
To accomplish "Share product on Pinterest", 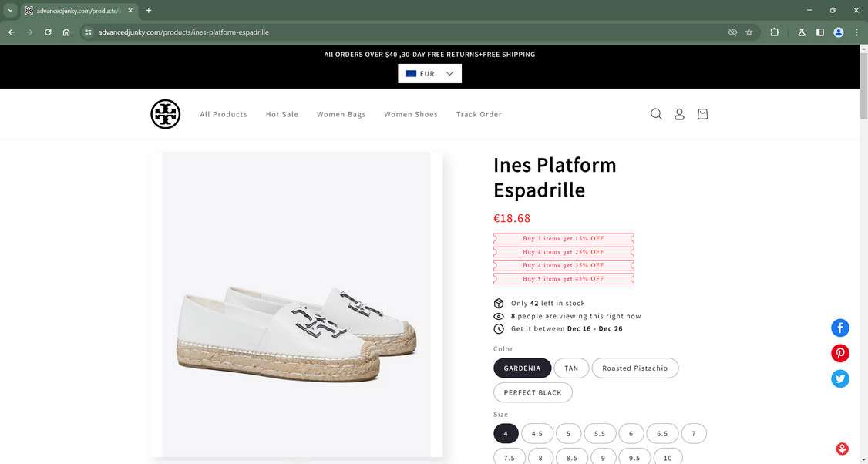I will coord(839,353).
